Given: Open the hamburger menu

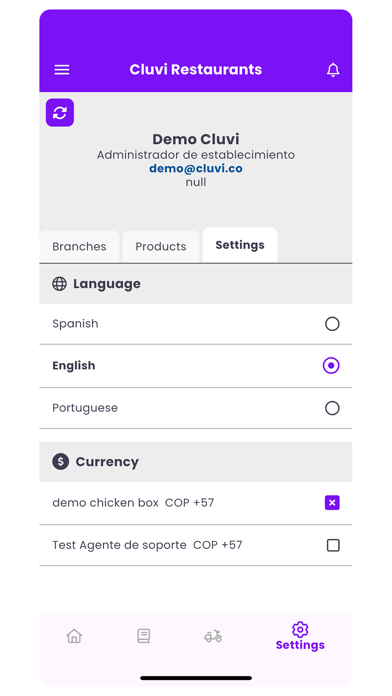Looking at the screenshot, I should (x=62, y=70).
